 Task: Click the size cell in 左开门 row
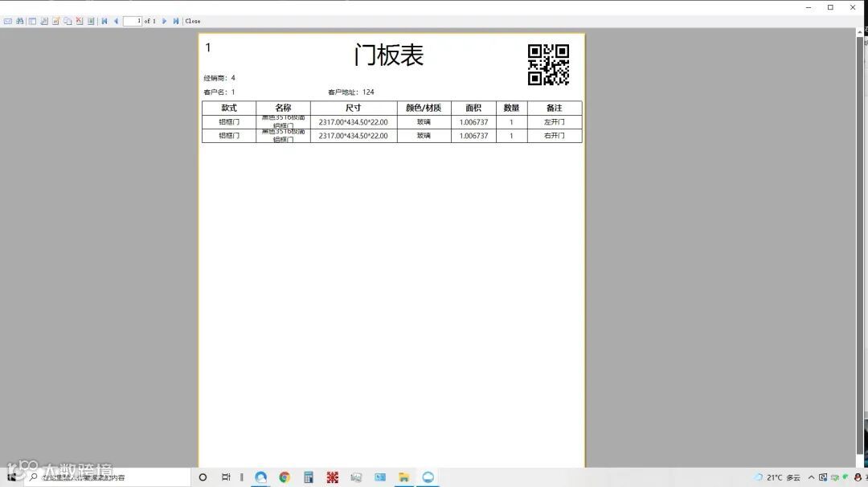(x=353, y=122)
